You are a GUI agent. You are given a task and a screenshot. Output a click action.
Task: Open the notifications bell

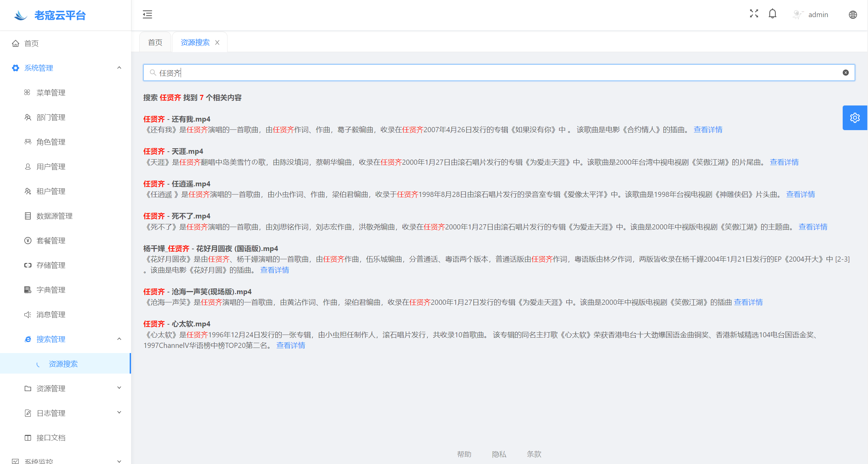[x=772, y=14]
